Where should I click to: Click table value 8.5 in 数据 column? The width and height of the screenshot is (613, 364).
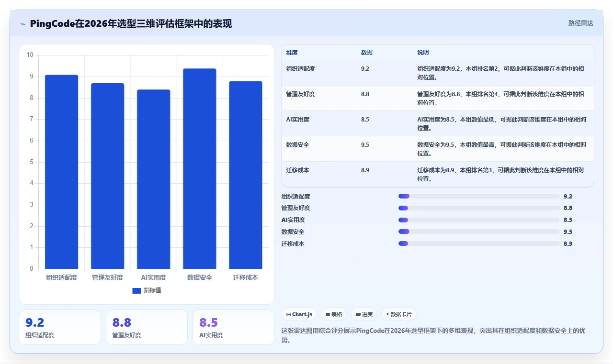(365, 120)
